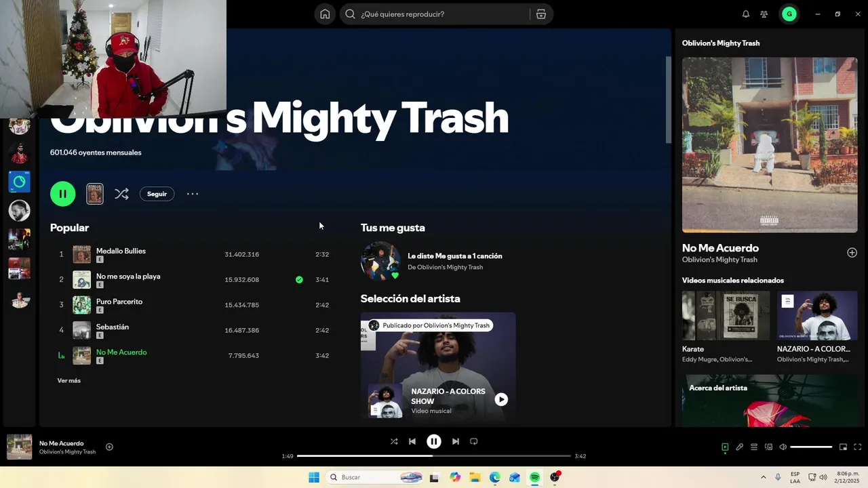Screen dimensions: 868x488
Task: Open friend activity icon
Action: [x=764, y=14]
